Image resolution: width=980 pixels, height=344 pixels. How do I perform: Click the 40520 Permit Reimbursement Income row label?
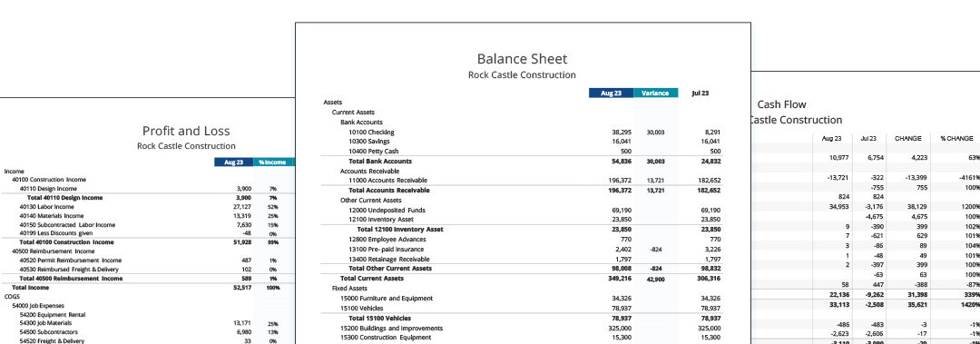pos(71,260)
